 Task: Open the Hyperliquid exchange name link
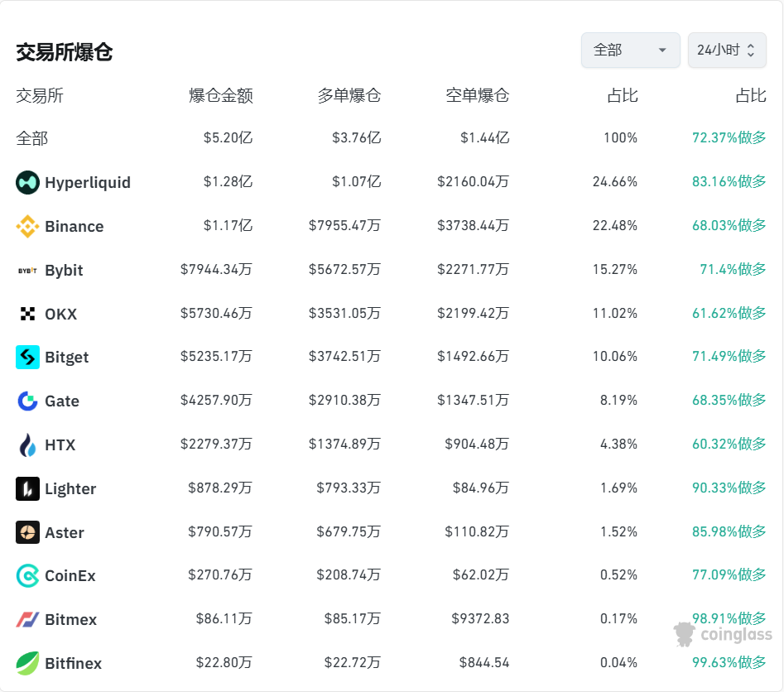88,183
